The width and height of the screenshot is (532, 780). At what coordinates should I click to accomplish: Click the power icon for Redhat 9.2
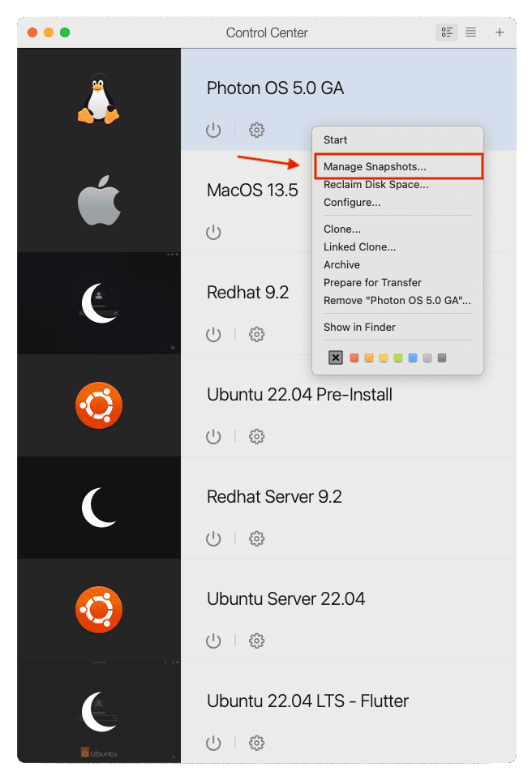point(213,334)
